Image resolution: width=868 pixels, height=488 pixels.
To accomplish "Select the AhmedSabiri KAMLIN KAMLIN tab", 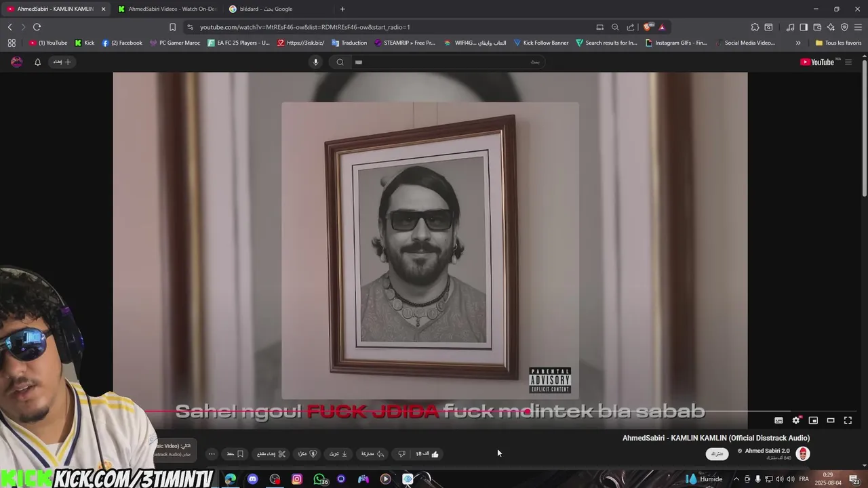I will 56,9.
